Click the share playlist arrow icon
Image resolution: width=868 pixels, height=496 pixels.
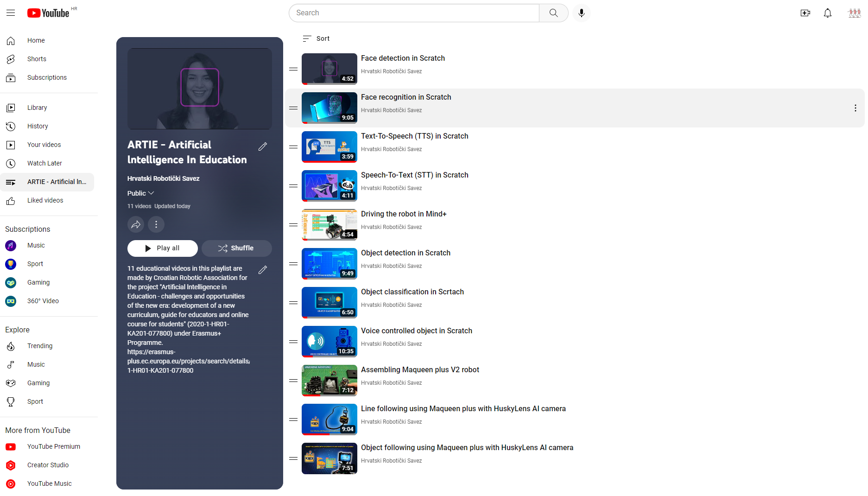[x=136, y=225]
